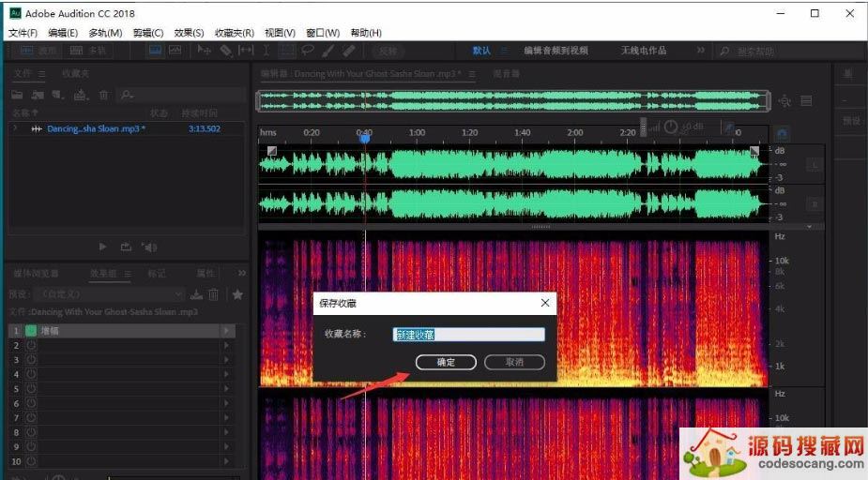Screen dimensions: 868x480
Task: Select the Time Selection tool
Action: [x=266, y=50]
